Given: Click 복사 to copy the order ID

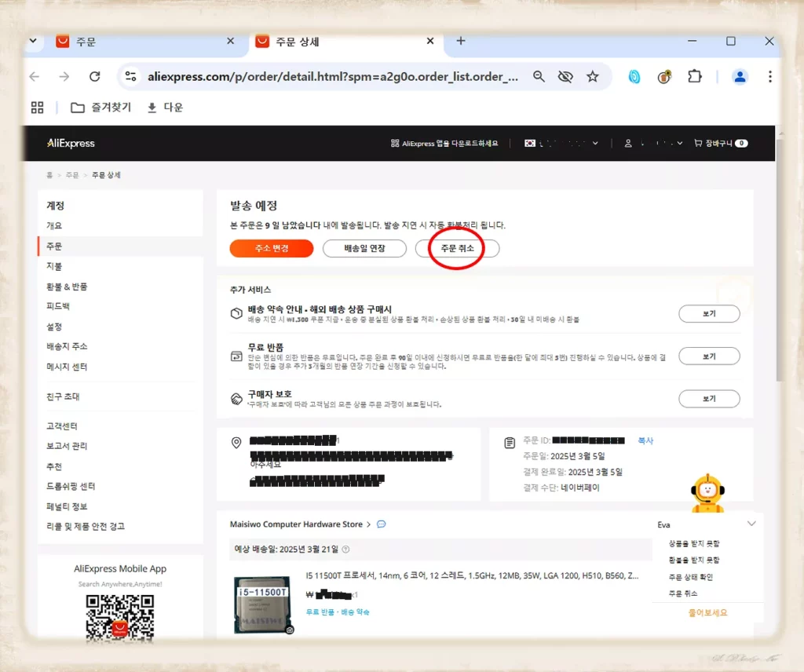Looking at the screenshot, I should coord(645,440).
